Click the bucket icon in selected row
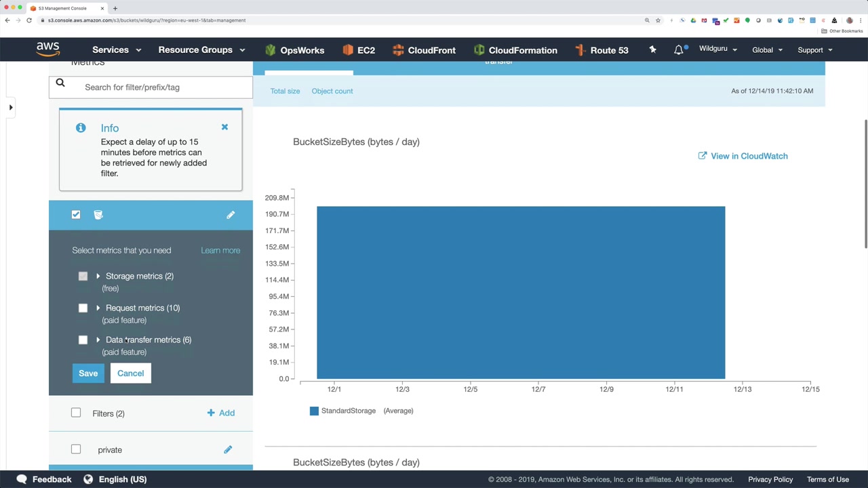The width and height of the screenshot is (868, 488). 98,215
